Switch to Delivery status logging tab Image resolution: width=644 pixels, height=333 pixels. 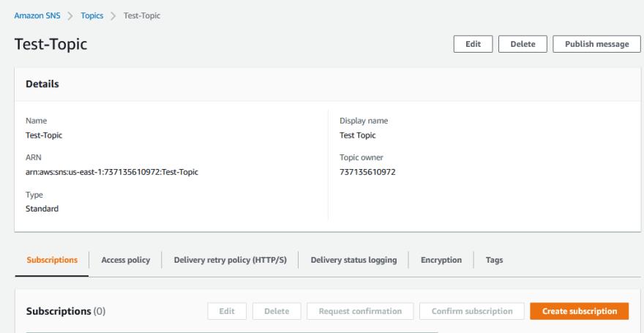[x=353, y=260]
